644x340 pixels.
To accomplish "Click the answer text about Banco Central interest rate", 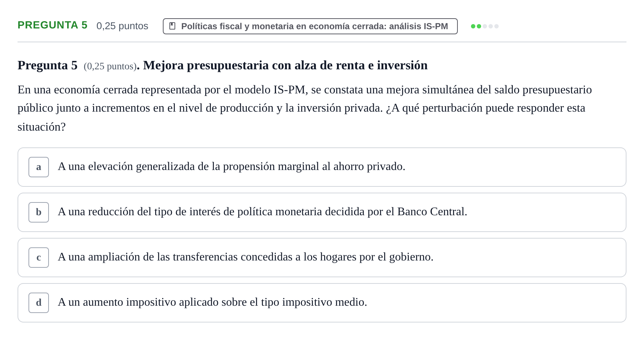I will 262,212.
